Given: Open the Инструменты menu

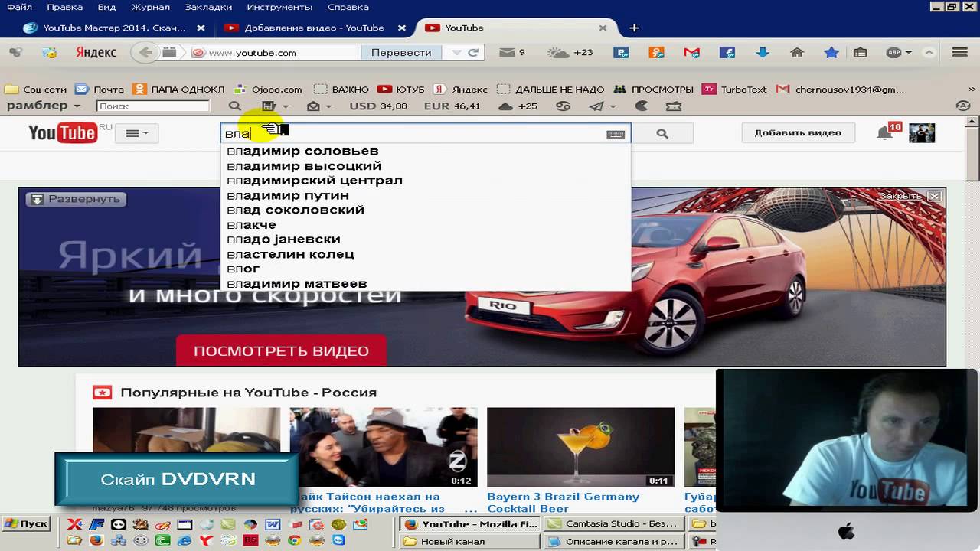Looking at the screenshot, I should [x=279, y=7].
